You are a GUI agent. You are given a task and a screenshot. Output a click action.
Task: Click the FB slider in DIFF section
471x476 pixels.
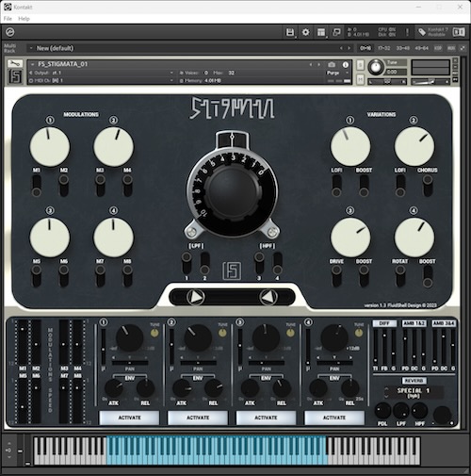click(384, 347)
